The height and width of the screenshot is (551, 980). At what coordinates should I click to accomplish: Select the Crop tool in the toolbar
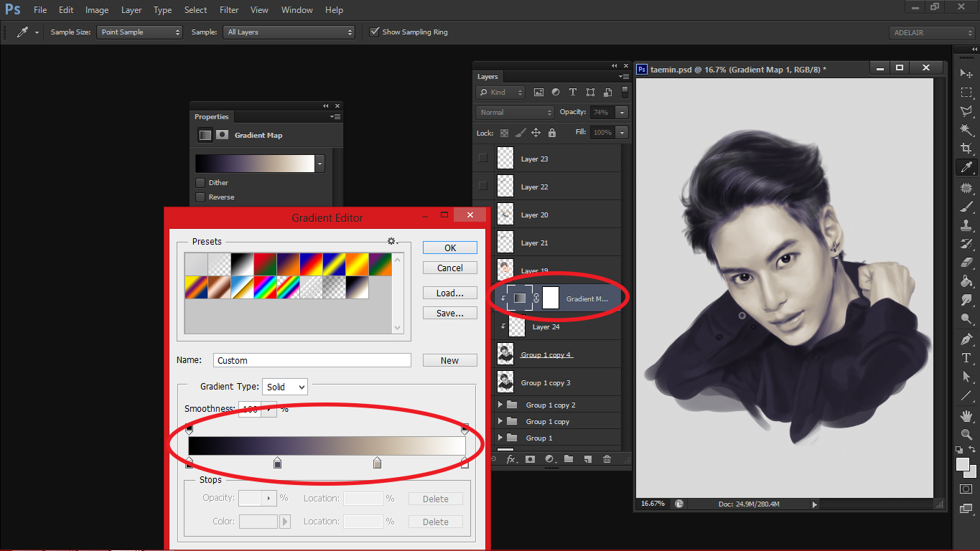pyautogui.click(x=966, y=149)
